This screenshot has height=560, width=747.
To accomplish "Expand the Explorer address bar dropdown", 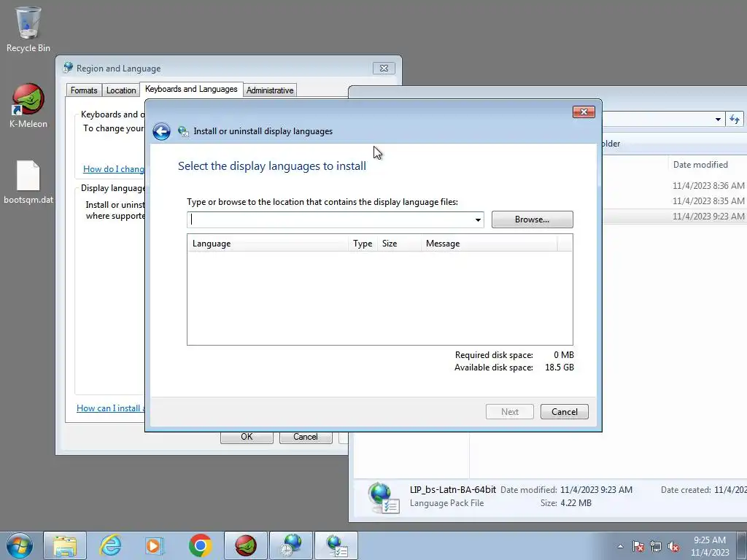I will [x=718, y=120].
